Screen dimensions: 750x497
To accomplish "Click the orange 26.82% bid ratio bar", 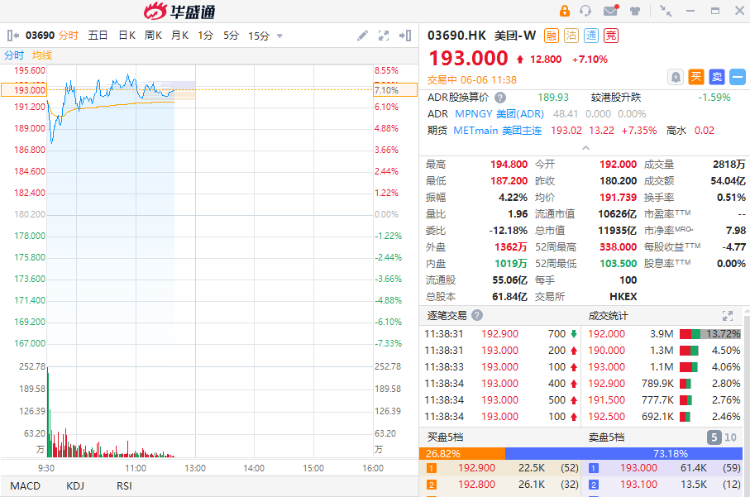I will click(462, 453).
